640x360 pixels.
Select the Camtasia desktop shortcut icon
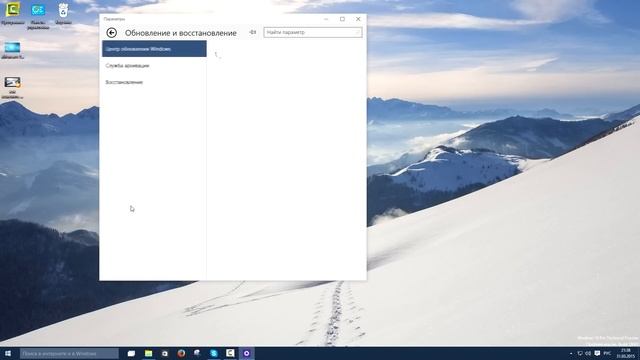(13, 14)
